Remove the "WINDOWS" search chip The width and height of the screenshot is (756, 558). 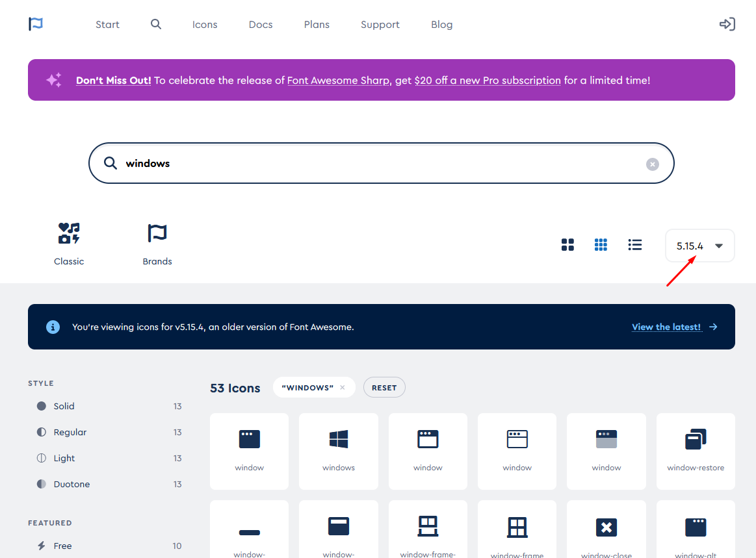point(343,387)
